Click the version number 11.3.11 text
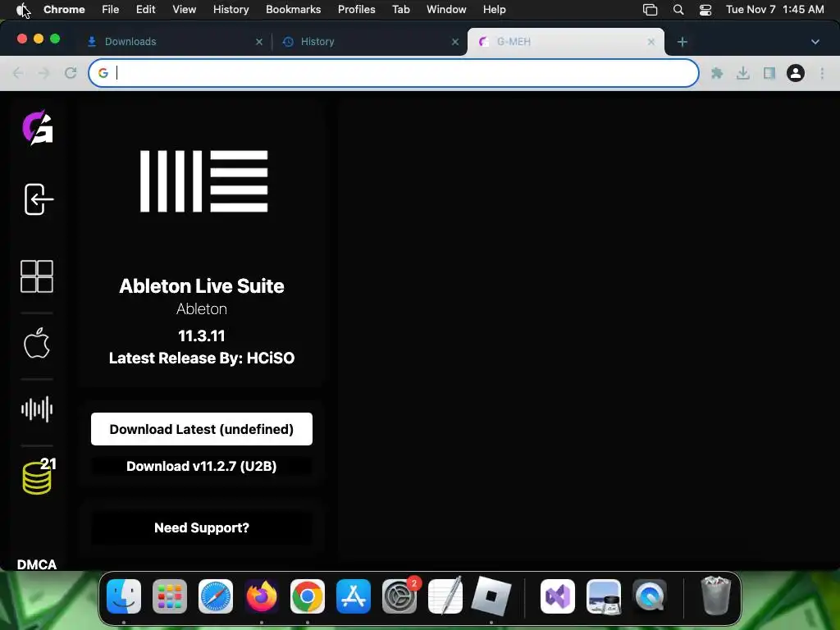This screenshot has width=840, height=630. 202,336
